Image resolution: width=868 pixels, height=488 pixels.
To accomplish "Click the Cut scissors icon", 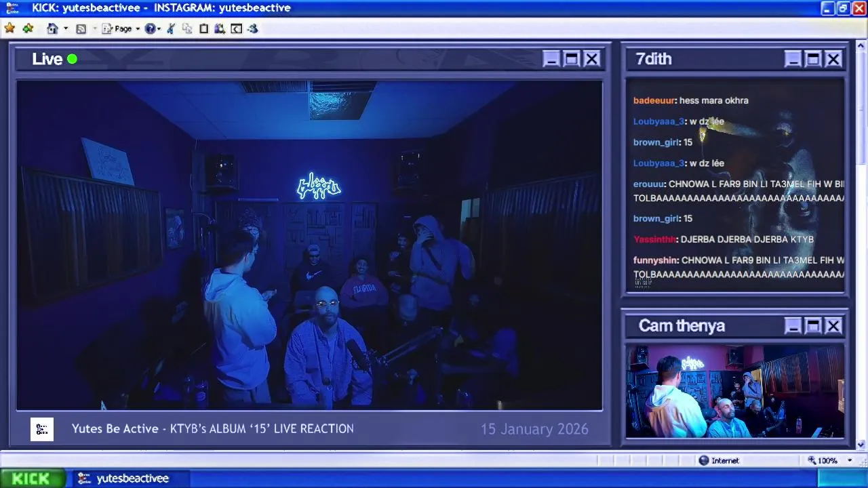I will click(x=171, y=28).
